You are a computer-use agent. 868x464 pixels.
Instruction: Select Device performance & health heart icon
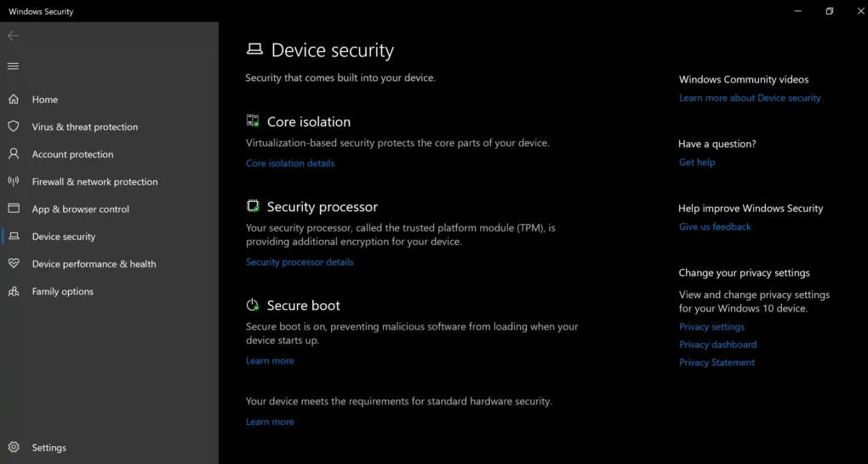[14, 264]
